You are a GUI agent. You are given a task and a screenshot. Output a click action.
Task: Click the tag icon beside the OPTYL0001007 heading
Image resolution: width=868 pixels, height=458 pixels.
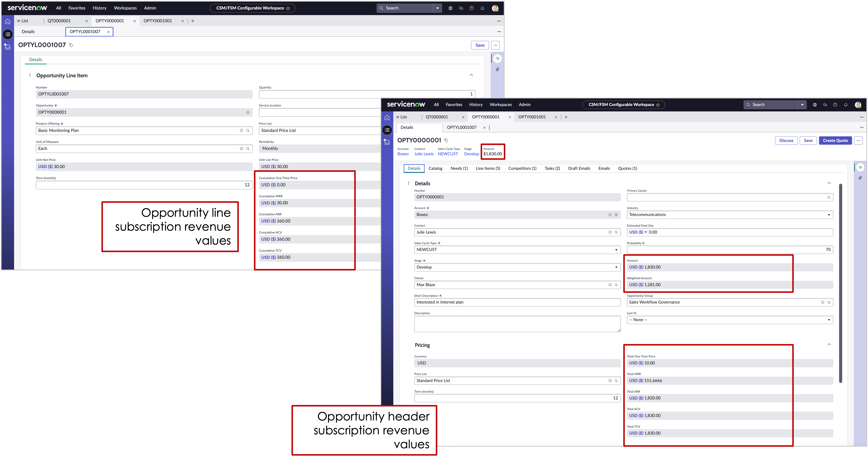tap(71, 45)
